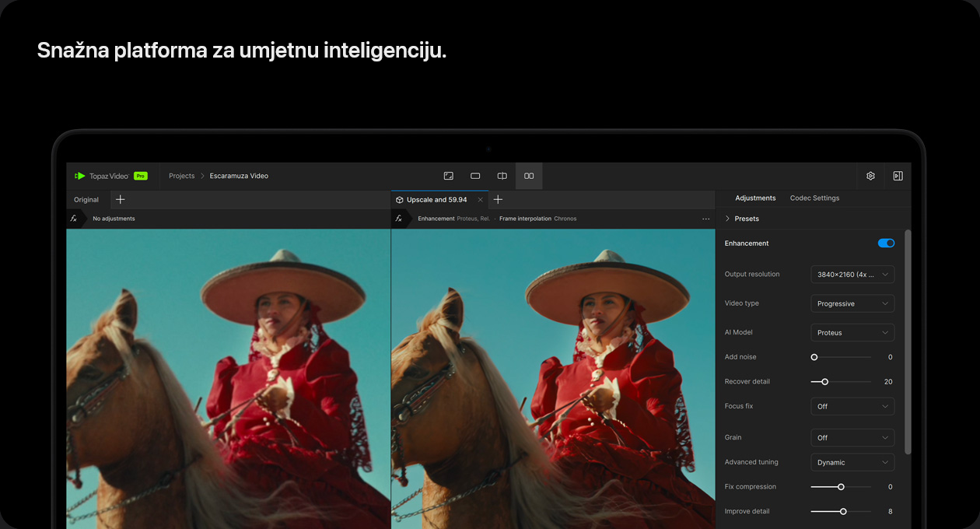980x529 pixels.
Task: Disable the Enhancement toggle switch
Action: (x=886, y=243)
